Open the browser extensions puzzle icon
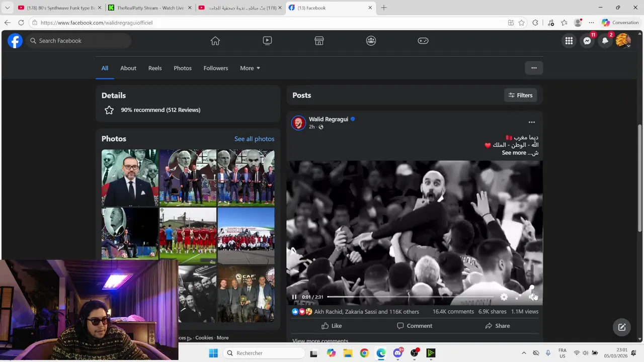The image size is (644, 362). [x=535, y=23]
